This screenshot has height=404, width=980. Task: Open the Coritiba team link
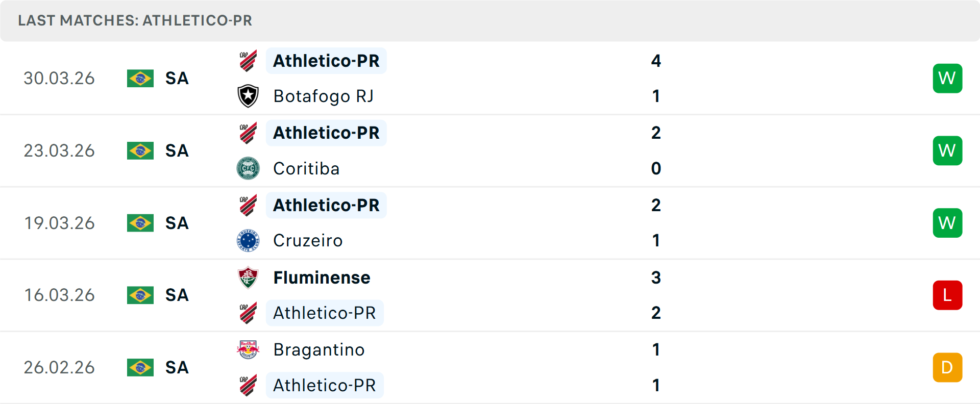click(306, 168)
